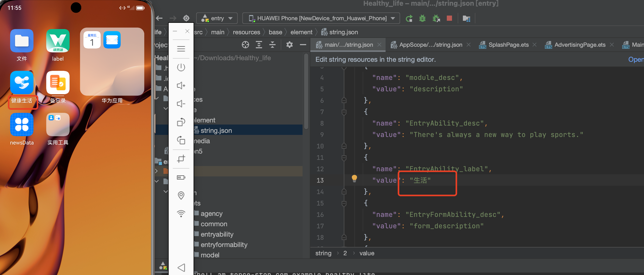This screenshot has height=275, width=644.
Task: Open newsData app on emulator
Action: pyautogui.click(x=22, y=125)
